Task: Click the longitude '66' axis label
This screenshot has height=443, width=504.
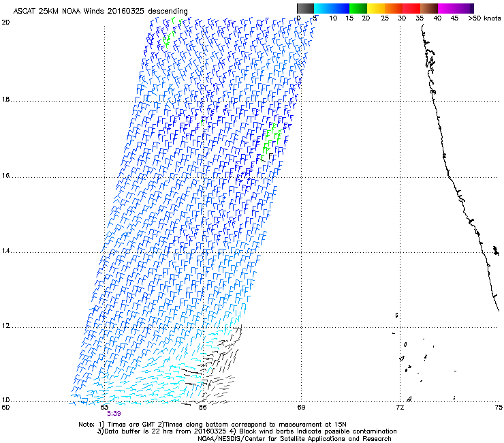Action: pyautogui.click(x=202, y=408)
